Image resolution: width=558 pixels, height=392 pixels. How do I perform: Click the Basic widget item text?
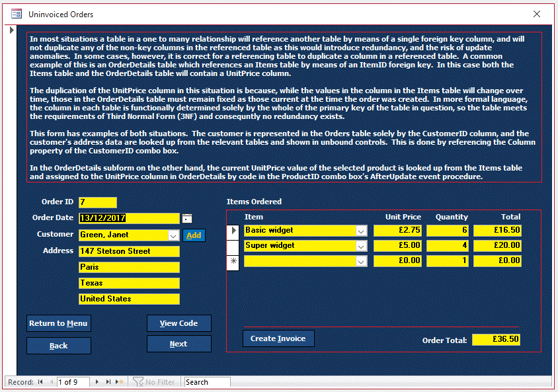click(269, 230)
